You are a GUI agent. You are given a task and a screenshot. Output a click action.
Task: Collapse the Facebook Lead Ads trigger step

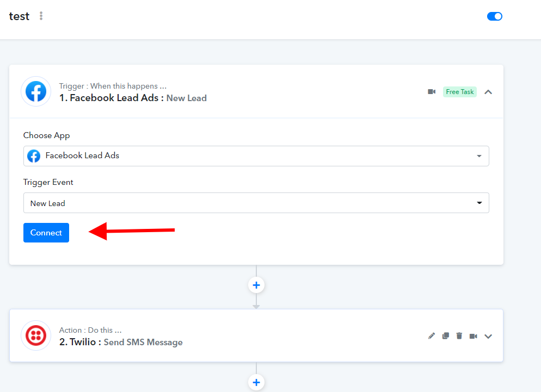coord(488,92)
